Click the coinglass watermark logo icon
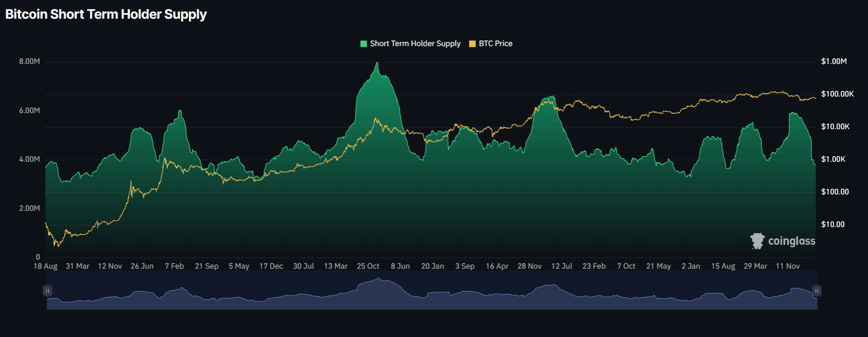The height and width of the screenshot is (337, 868). (757, 241)
